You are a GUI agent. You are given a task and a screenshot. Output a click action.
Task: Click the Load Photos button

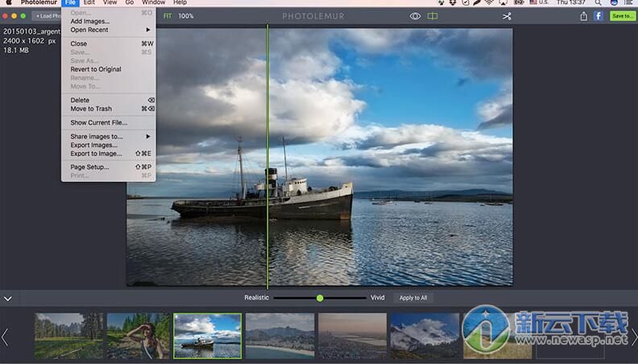tap(48, 16)
